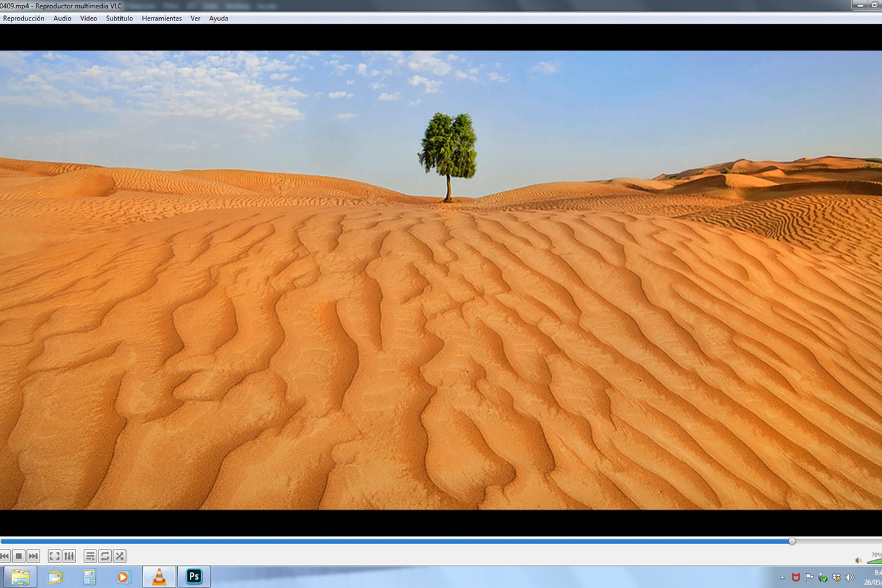Open extended settings equalizer panel
The width and height of the screenshot is (882, 588).
pos(69,556)
